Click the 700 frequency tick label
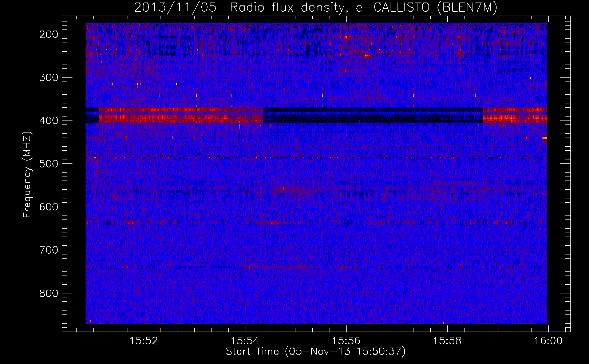 click(48, 250)
